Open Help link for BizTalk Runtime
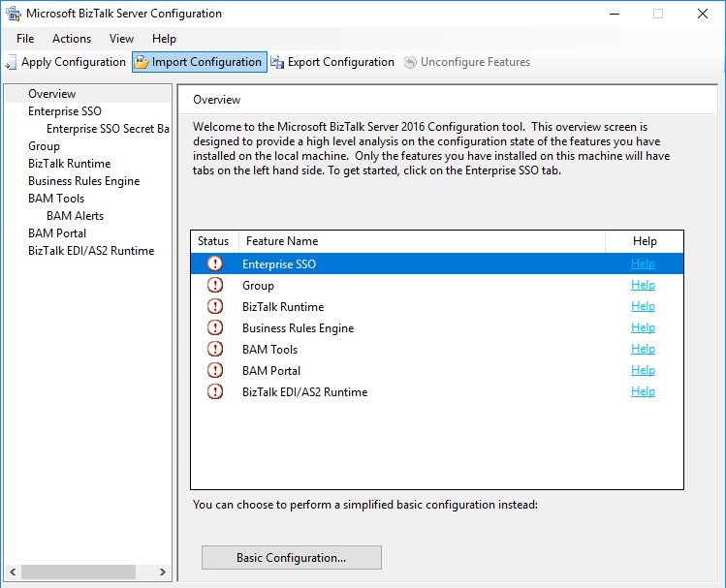Screen dimensions: 726x588 click(x=643, y=306)
